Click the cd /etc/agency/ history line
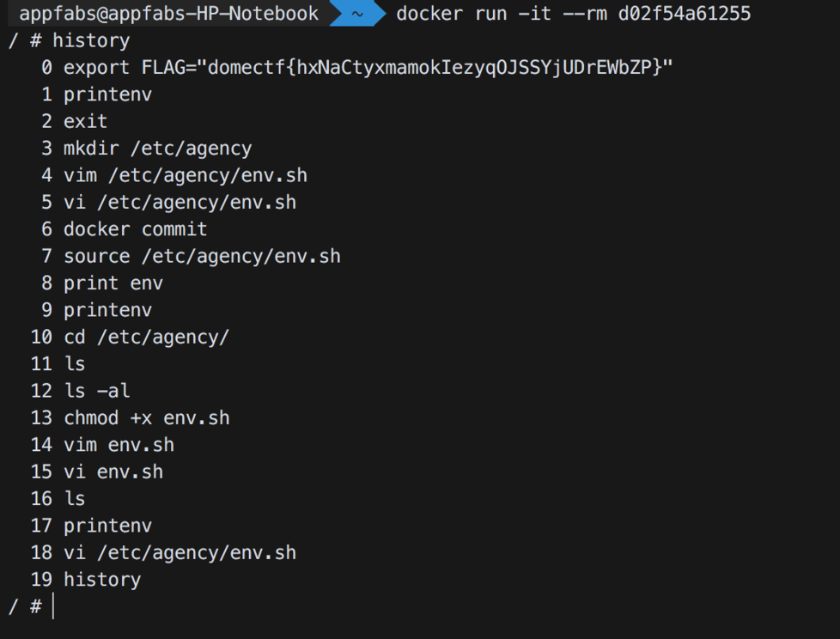The image size is (840, 639). coord(146,337)
